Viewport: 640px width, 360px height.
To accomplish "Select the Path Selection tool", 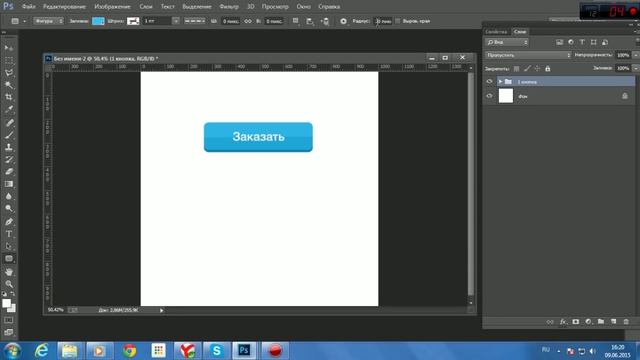I will pos(9,246).
